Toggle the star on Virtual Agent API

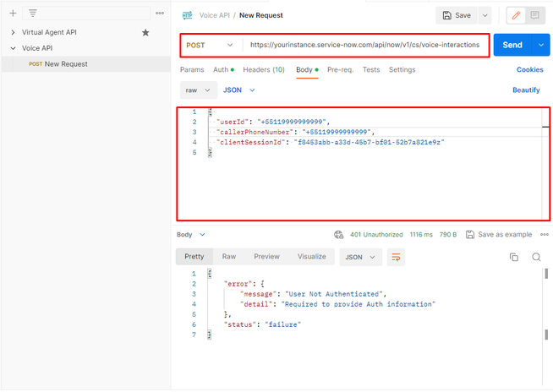point(145,32)
